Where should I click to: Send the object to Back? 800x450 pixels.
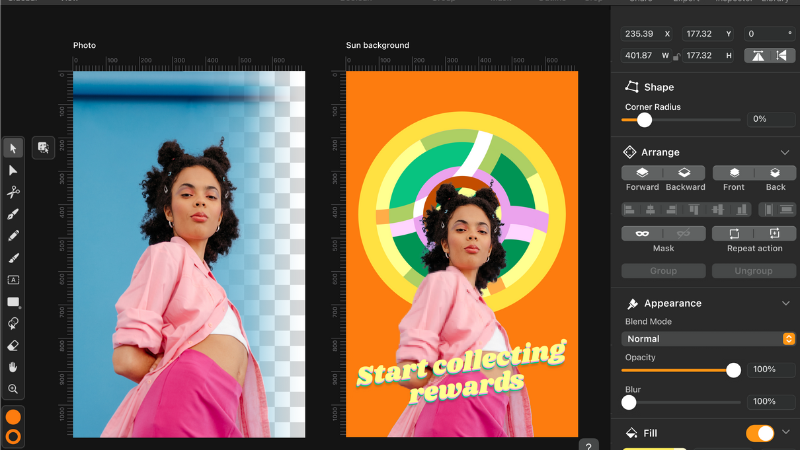775,173
